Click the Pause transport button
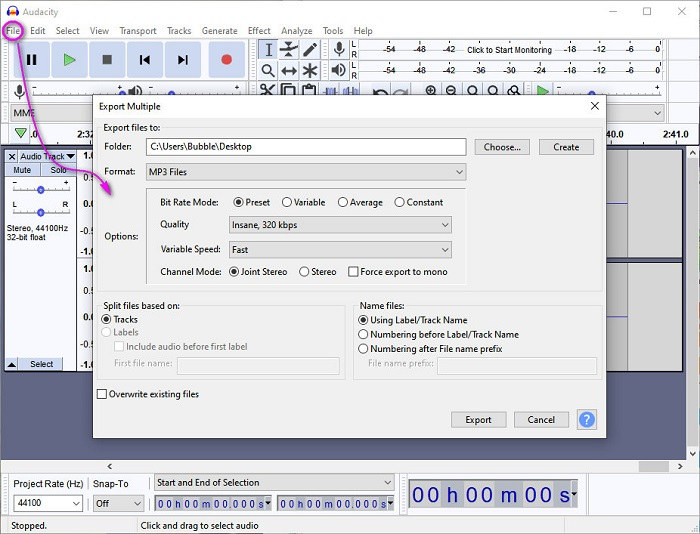The width and height of the screenshot is (700, 534). [31, 59]
